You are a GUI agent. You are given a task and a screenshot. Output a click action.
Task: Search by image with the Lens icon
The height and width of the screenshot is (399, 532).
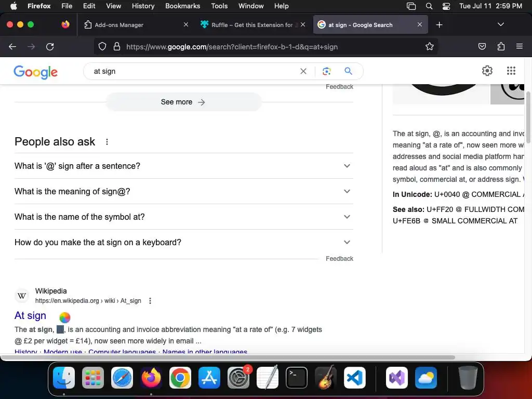[x=326, y=71]
